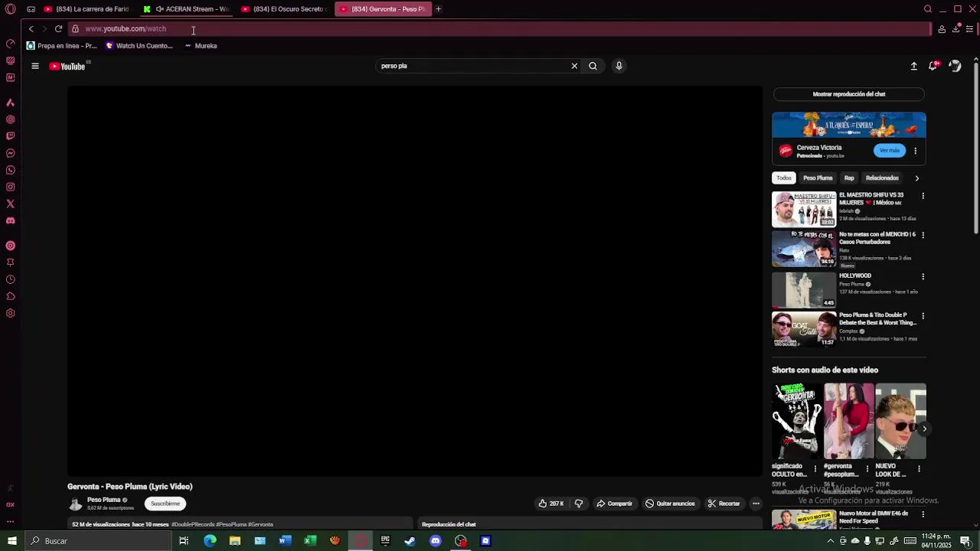Image resolution: width=980 pixels, height=551 pixels.
Task: Open Steam from the taskbar
Action: click(410, 541)
